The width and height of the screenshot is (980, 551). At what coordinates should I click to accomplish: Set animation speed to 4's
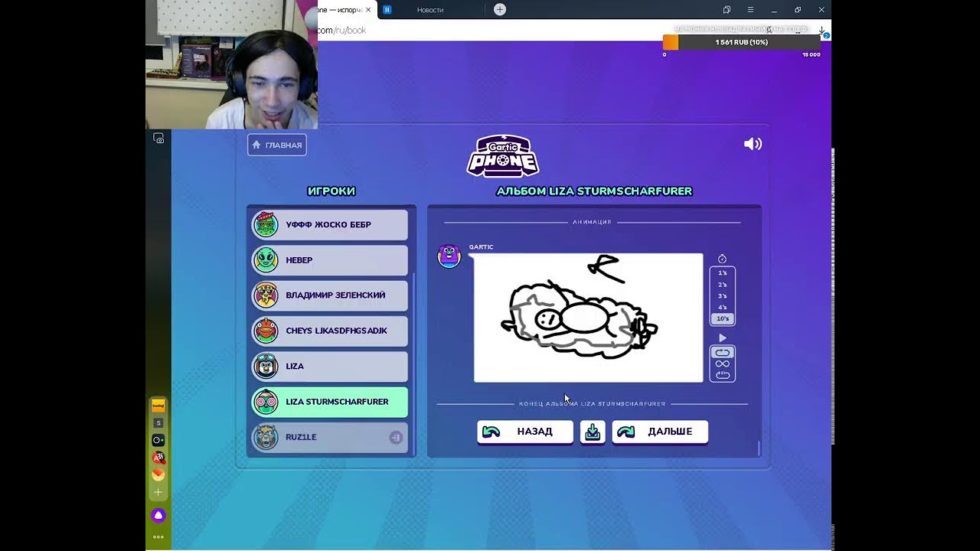pos(723,308)
